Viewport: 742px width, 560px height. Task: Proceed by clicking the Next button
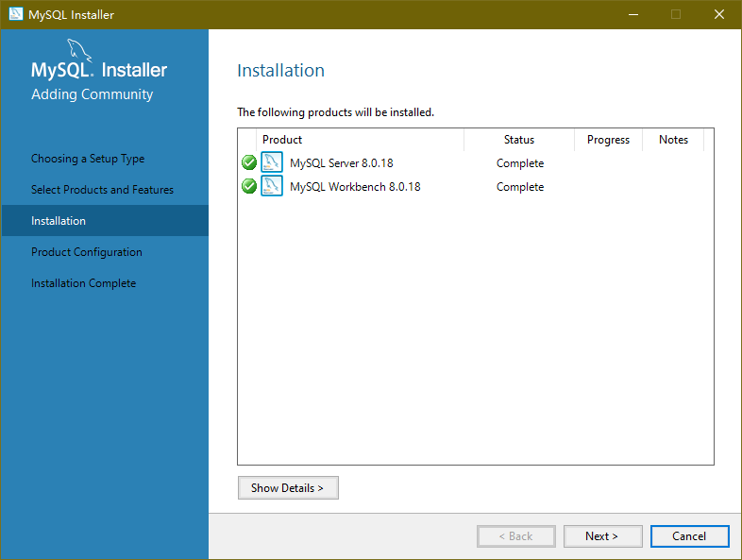[x=602, y=536]
